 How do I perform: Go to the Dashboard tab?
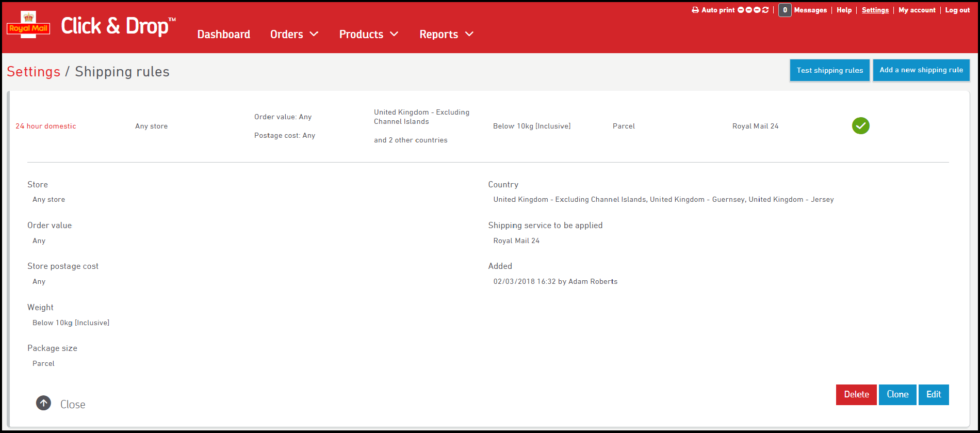(223, 35)
